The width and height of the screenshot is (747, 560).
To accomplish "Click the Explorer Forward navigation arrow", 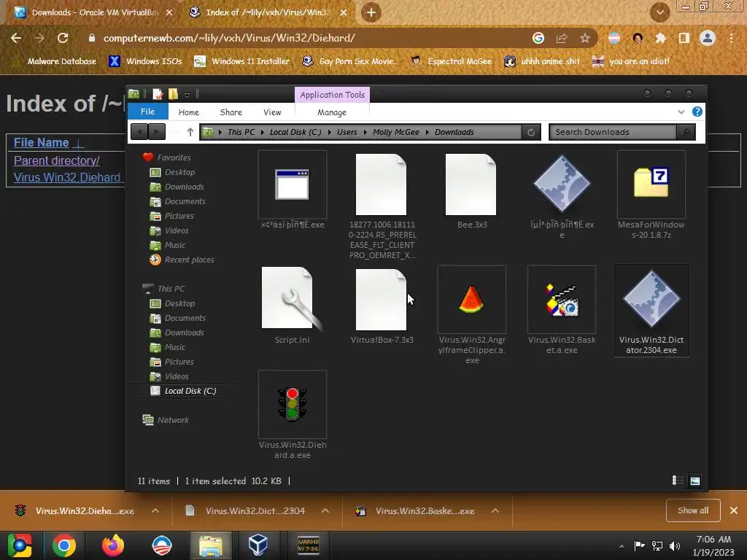I will 157,132.
